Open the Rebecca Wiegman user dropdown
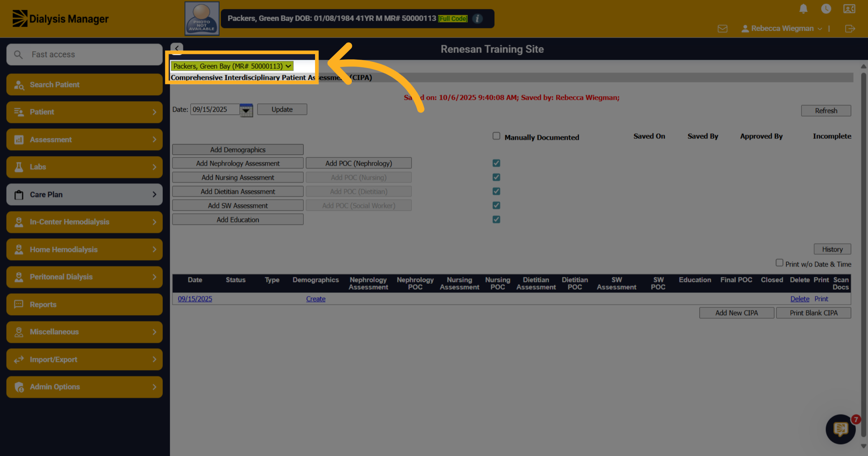This screenshot has height=456, width=868. (x=782, y=29)
